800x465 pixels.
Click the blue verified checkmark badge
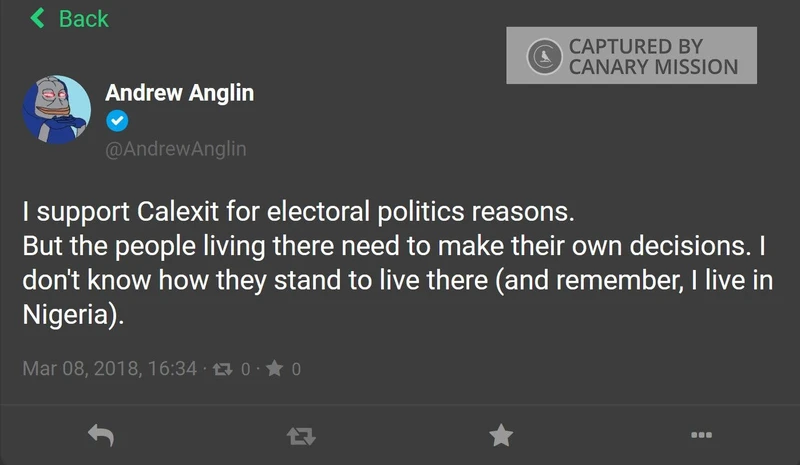117,122
